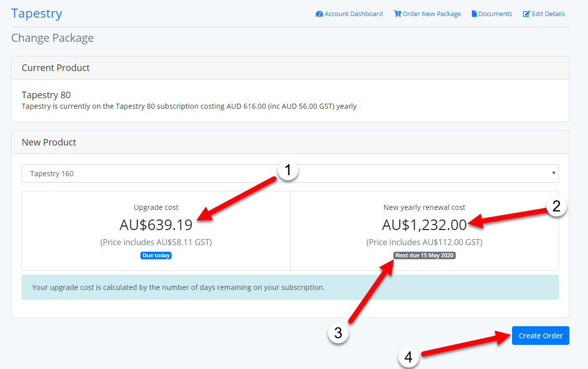The height and width of the screenshot is (369, 588).
Task: Click the Edit Details pencil icon
Action: coord(527,14)
